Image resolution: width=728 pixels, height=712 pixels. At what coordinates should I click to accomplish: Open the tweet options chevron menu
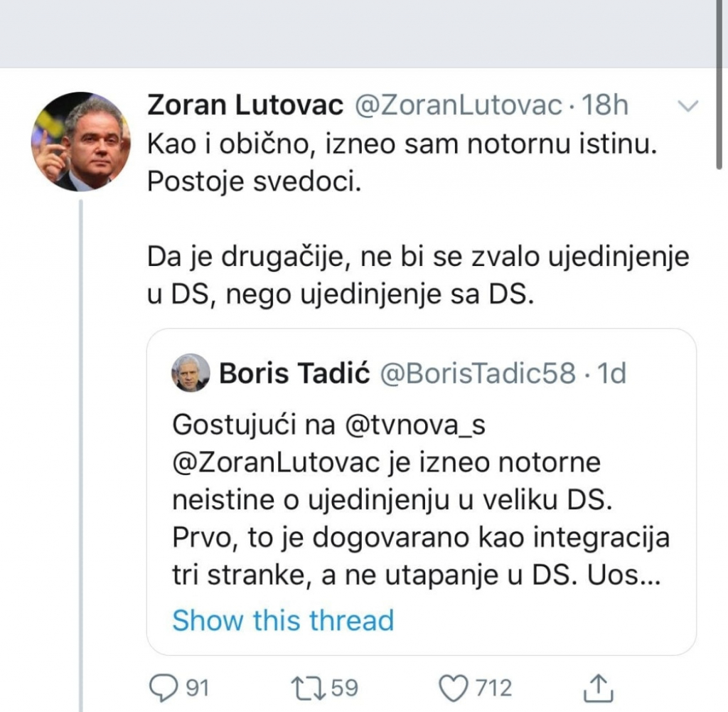coord(687,105)
